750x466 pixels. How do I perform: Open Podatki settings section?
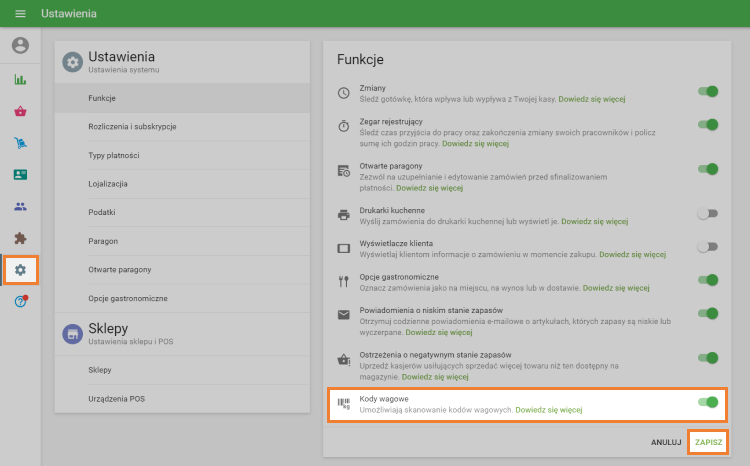(102, 213)
